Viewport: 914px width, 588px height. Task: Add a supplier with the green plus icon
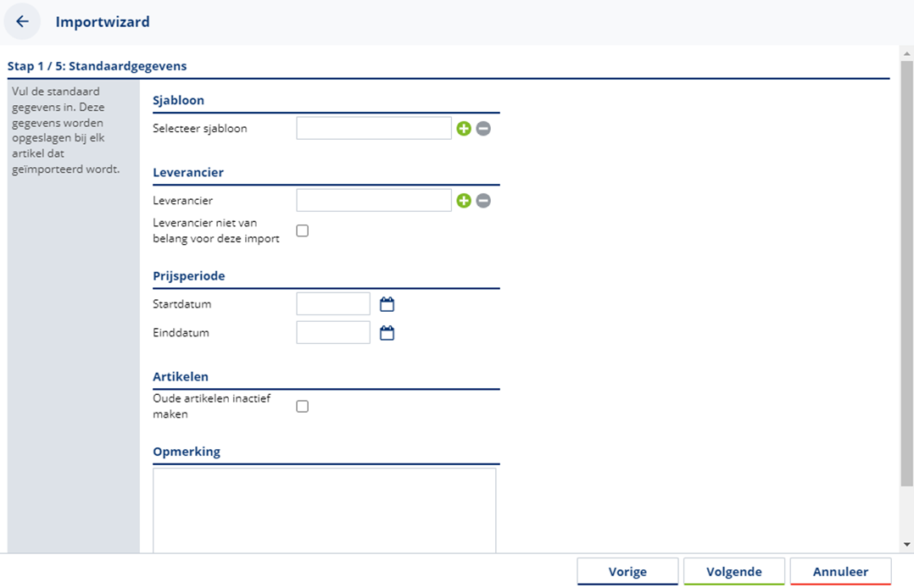click(464, 201)
